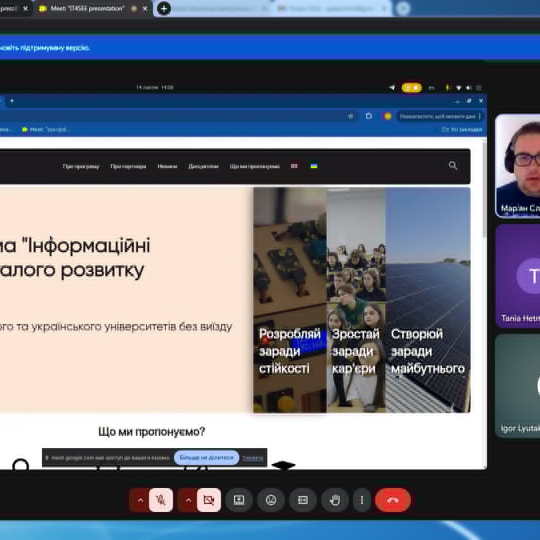Open new tab with plus button
Viewport: 540px width, 540px height.
click(x=164, y=8)
